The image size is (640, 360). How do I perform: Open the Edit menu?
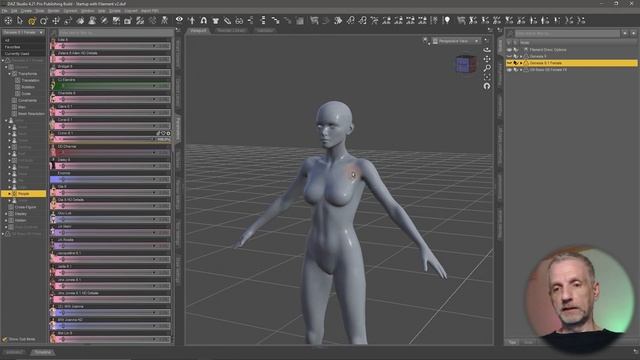pos(14,11)
